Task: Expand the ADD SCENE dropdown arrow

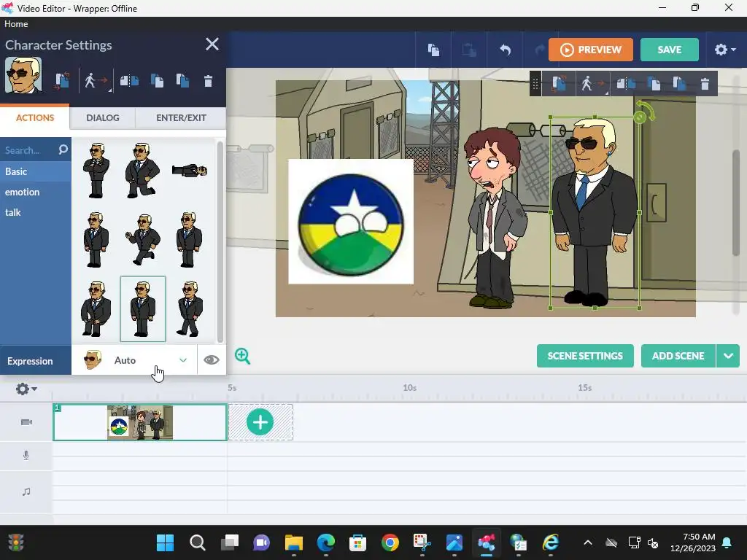Action: (728, 356)
